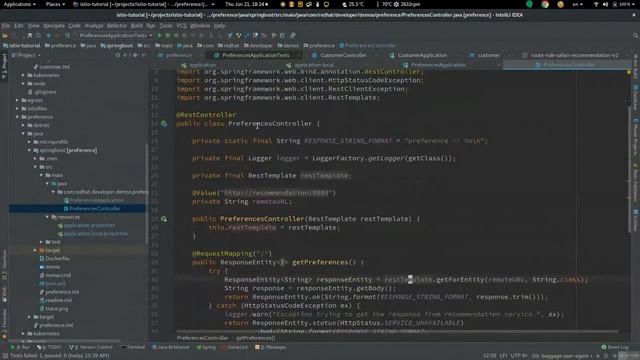Expand the kubernetes folder below customer.iml
640x360 pixels.
(x=23, y=75)
